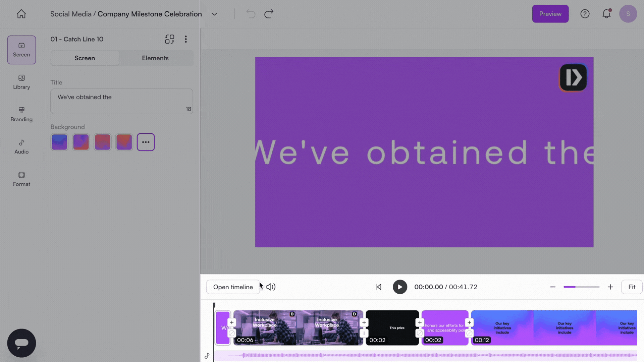
Task: Click the replace scene icon beside Catch Line
Action: click(x=169, y=39)
